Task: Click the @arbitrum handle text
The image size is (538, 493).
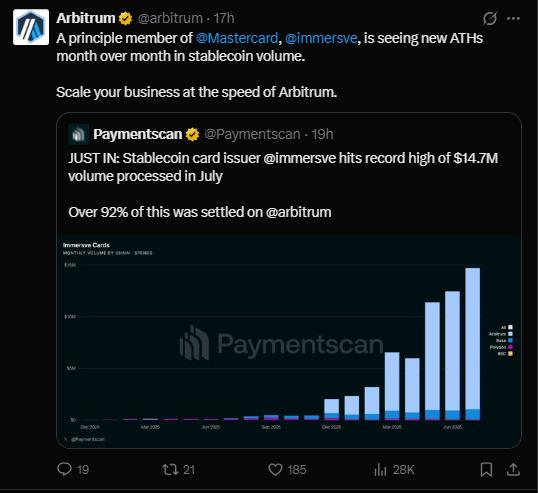Action: point(170,18)
